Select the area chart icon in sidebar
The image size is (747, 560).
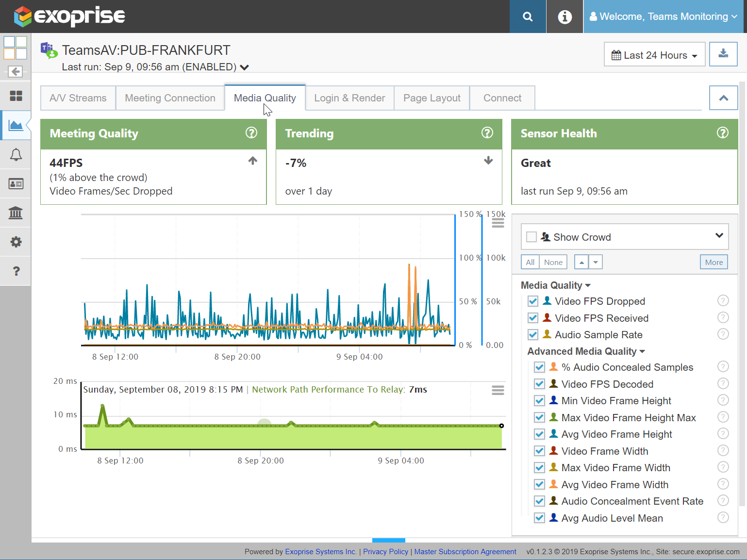coord(16,125)
